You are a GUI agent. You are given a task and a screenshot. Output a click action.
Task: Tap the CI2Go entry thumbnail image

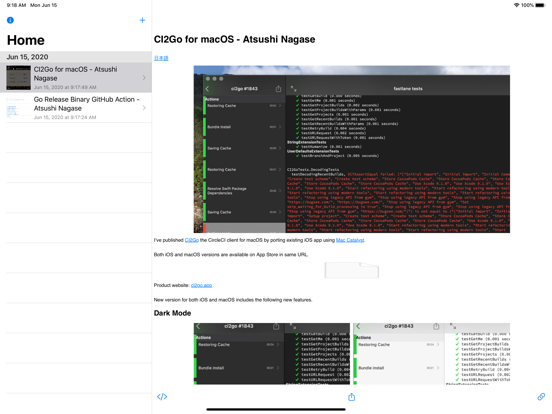point(19,78)
